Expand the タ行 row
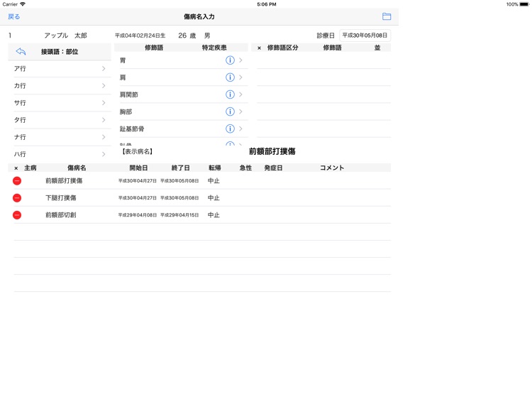 [60, 120]
